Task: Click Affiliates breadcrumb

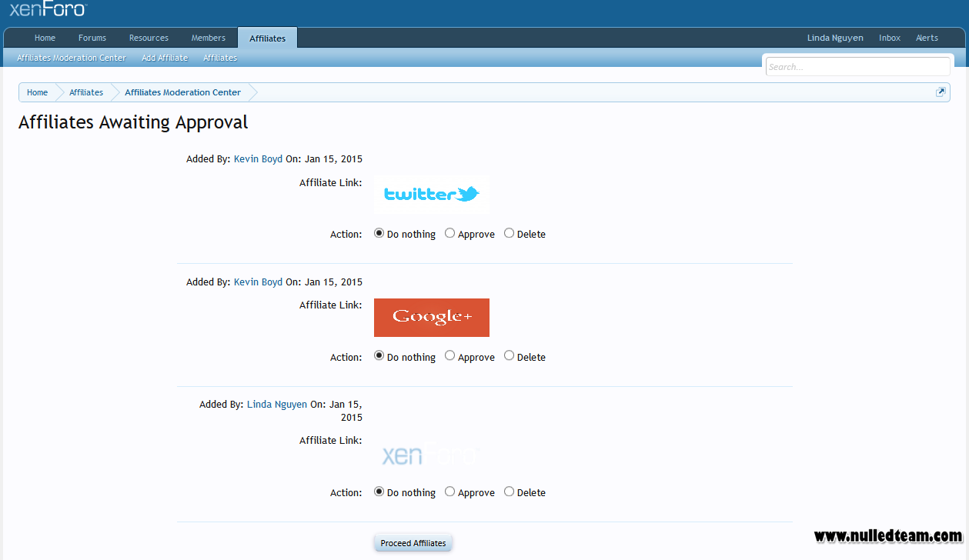Action: tap(86, 92)
